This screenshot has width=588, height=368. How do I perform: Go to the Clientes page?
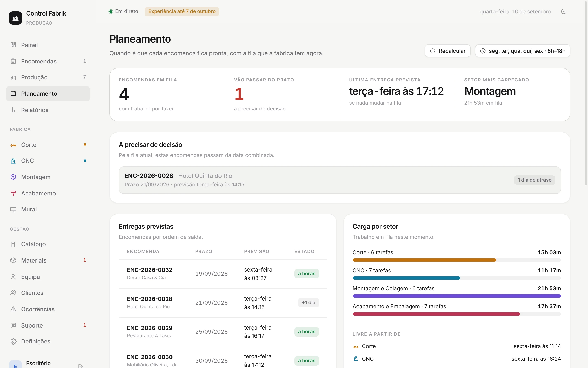point(48,293)
